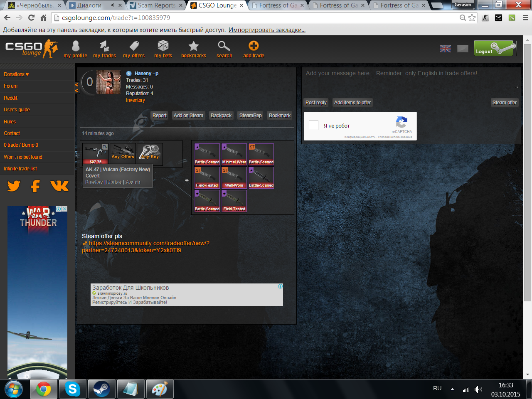Click the steamcommunity trade offer link

[145, 246]
